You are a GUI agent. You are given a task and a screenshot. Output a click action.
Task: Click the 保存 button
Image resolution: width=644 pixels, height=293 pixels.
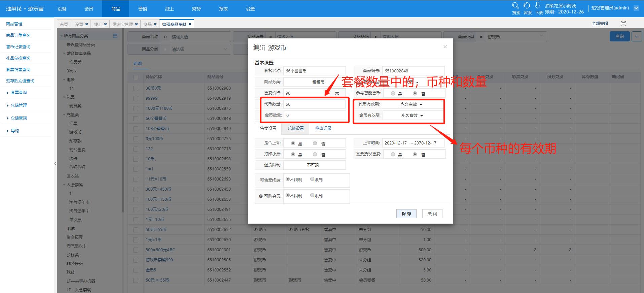[x=406, y=214]
